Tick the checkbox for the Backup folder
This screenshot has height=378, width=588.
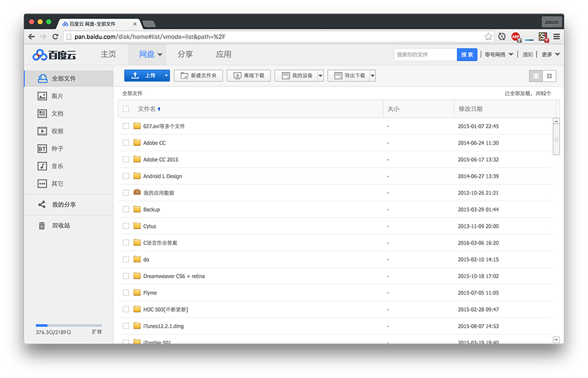click(126, 210)
